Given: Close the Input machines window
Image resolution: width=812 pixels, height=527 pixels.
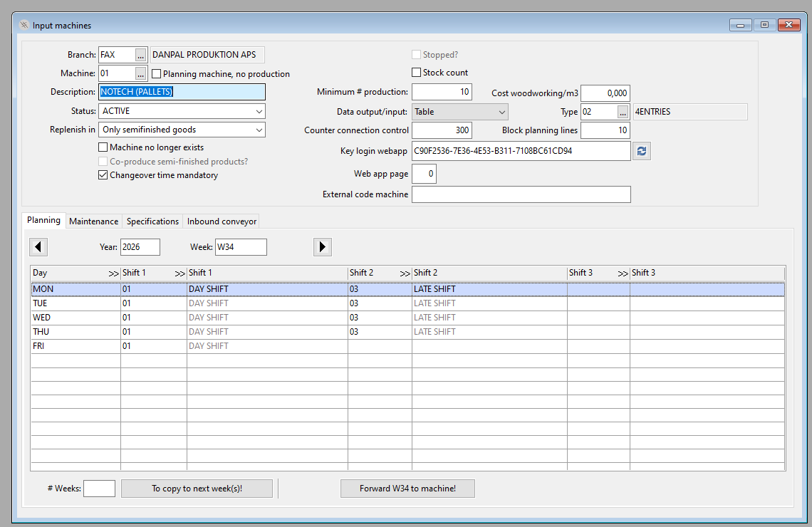Looking at the screenshot, I should coord(788,25).
